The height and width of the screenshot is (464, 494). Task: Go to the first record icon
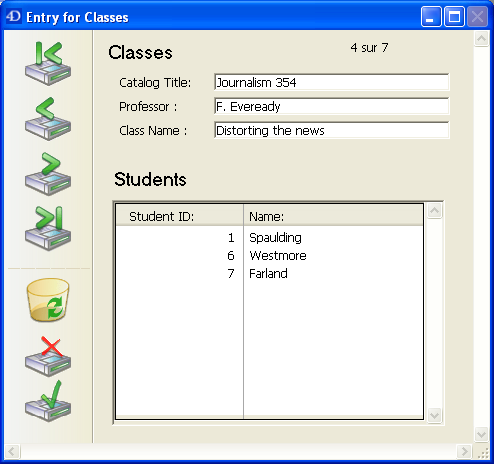(48, 63)
